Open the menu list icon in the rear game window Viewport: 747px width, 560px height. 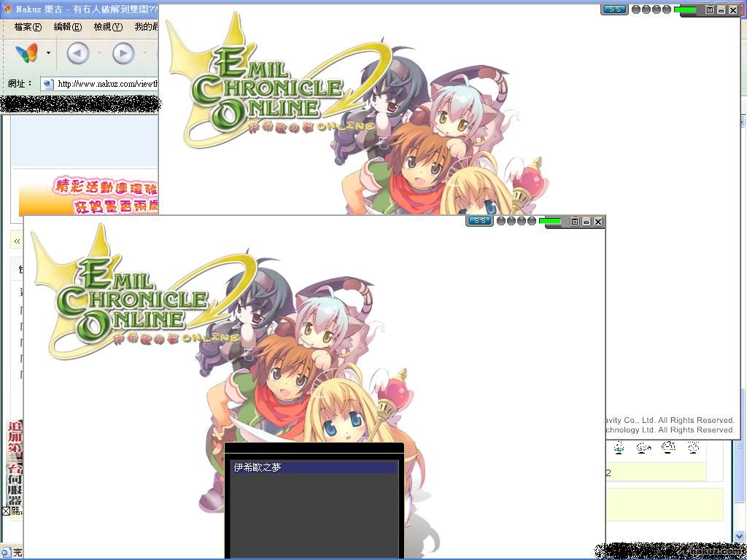(x=710, y=9)
